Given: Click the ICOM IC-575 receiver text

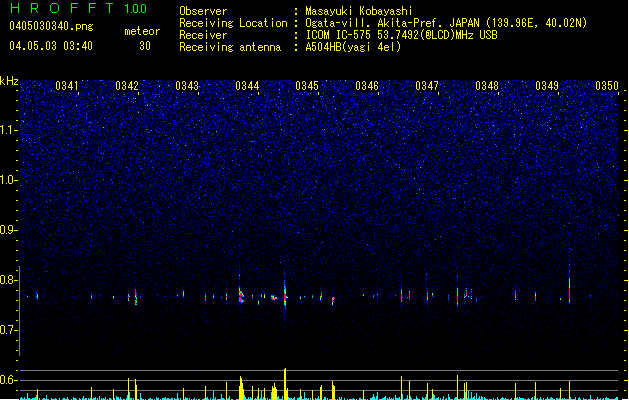Looking at the screenshot, I should coord(402,35).
